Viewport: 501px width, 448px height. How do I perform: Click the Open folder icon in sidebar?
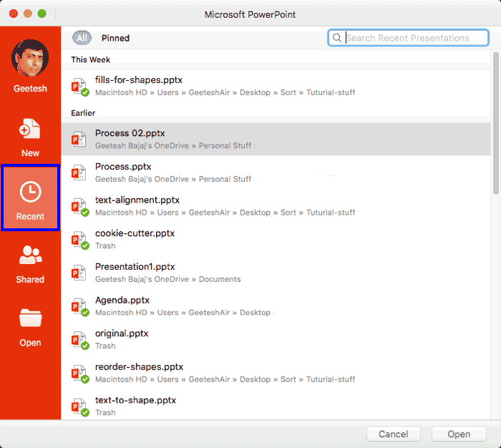point(30,318)
